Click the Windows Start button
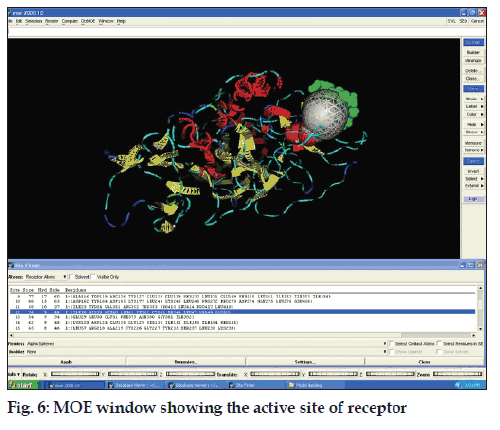The image size is (500, 430). [x=23, y=385]
